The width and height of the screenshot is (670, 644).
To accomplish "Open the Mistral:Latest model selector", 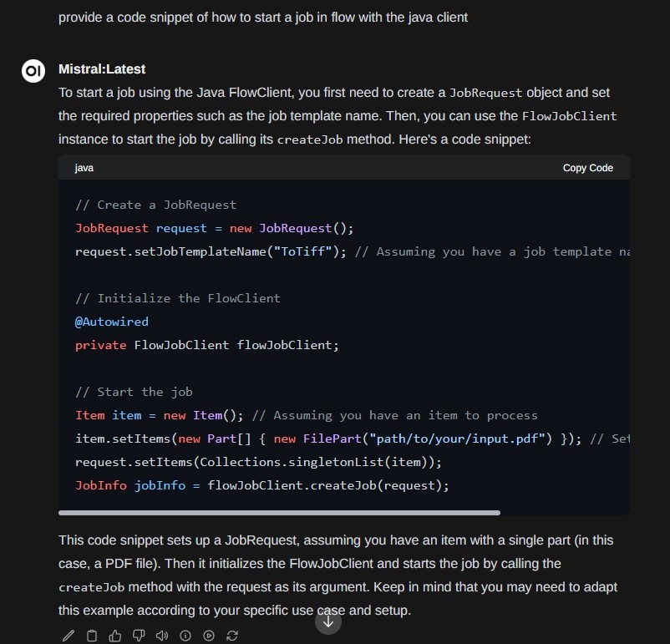I will 100,70.
